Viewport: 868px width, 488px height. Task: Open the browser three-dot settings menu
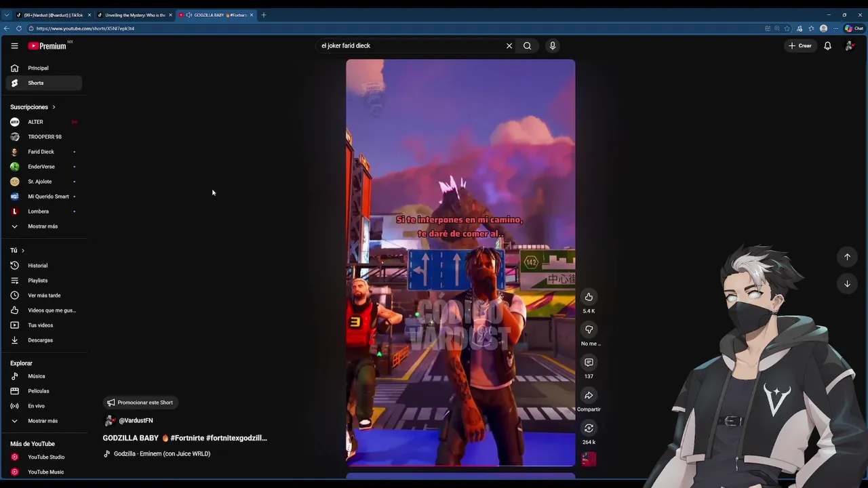click(835, 28)
